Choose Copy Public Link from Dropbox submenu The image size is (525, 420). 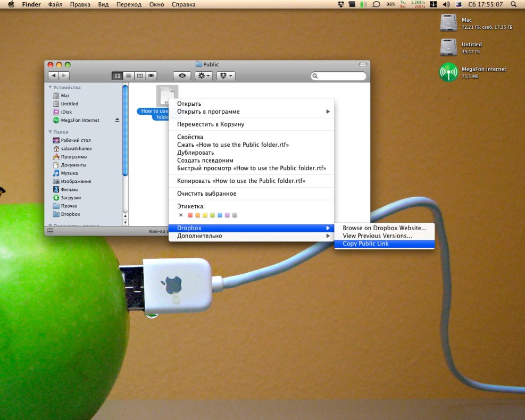(x=365, y=244)
